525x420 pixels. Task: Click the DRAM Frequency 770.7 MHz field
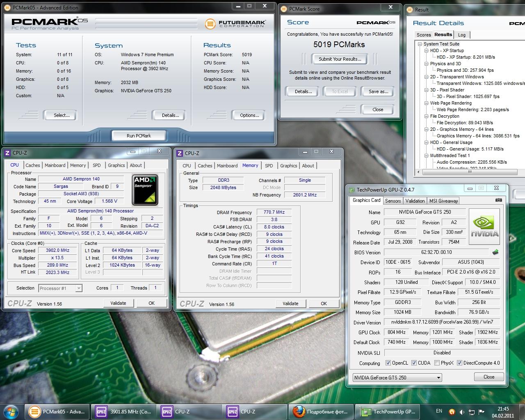pyautogui.click(x=274, y=212)
